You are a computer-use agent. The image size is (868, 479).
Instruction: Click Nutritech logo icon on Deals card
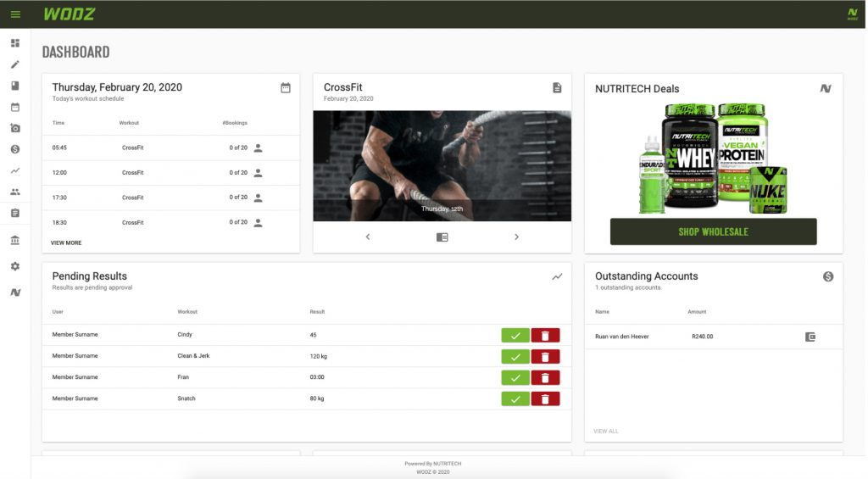coord(826,89)
